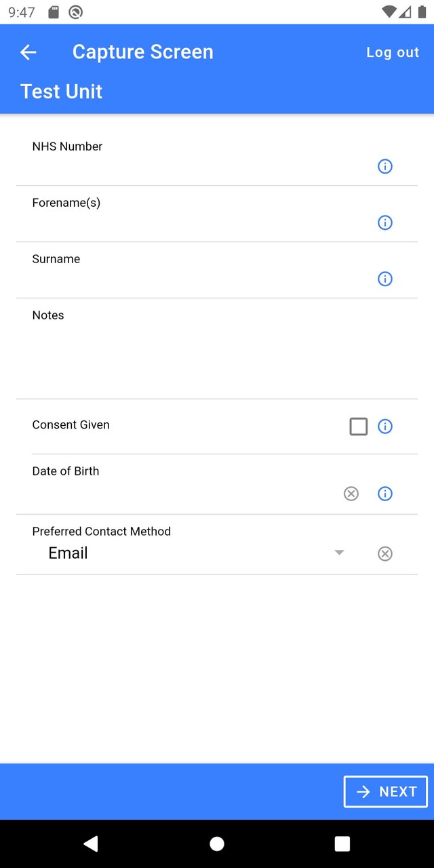This screenshot has width=434, height=868.
Task: Tap Android recent apps square button
Action: pos(342,844)
